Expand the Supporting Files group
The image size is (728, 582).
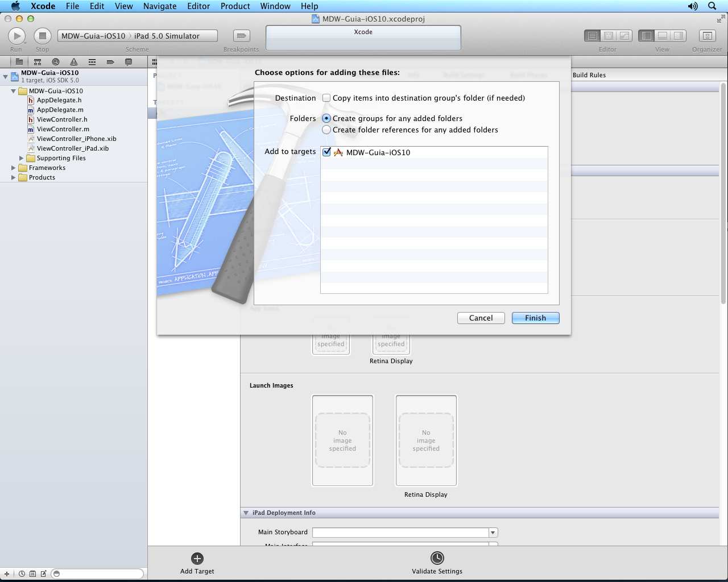pos(21,158)
